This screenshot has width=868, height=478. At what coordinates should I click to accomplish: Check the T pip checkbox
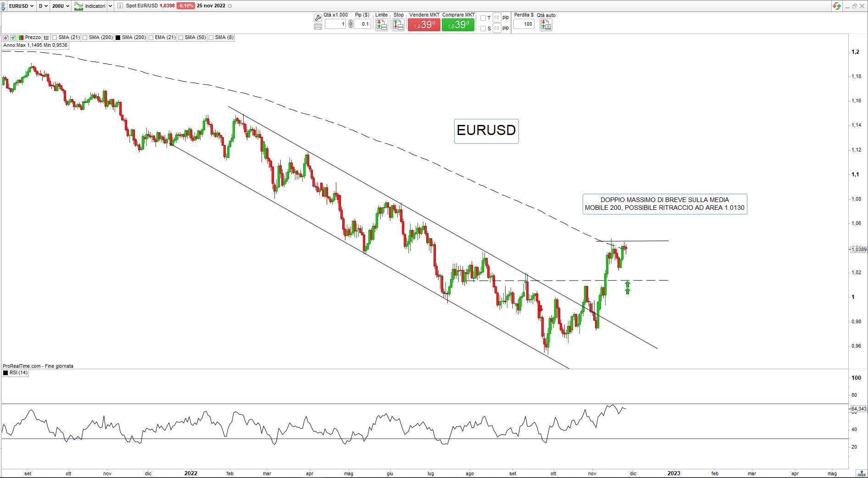click(483, 18)
